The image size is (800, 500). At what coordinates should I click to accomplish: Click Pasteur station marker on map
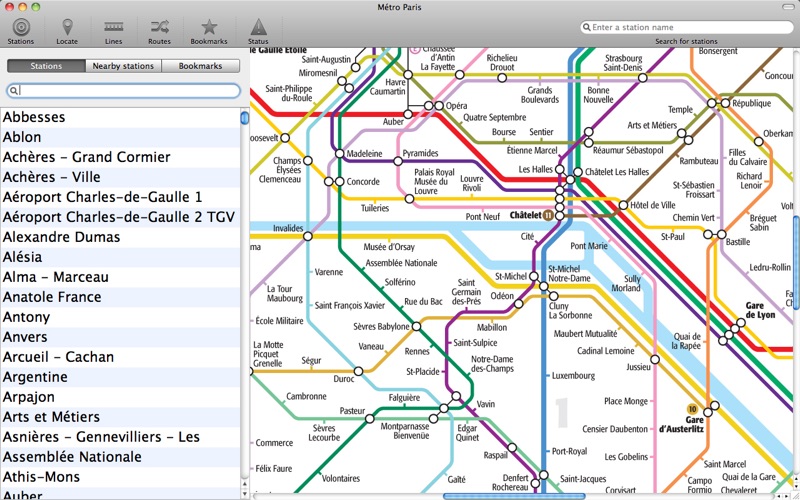(370, 419)
